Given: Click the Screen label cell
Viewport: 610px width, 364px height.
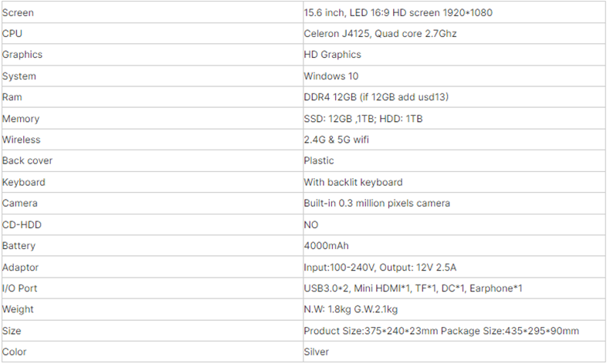Looking at the screenshot, I should [x=152, y=12].
